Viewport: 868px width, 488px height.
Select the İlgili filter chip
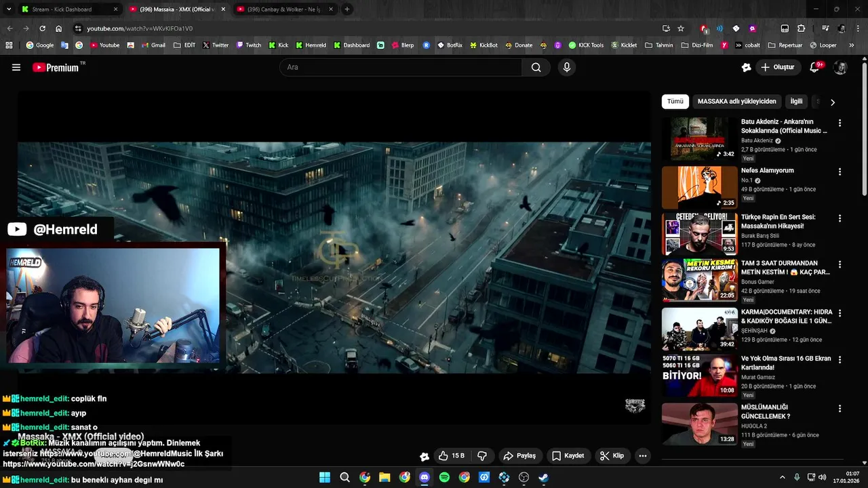pos(796,102)
